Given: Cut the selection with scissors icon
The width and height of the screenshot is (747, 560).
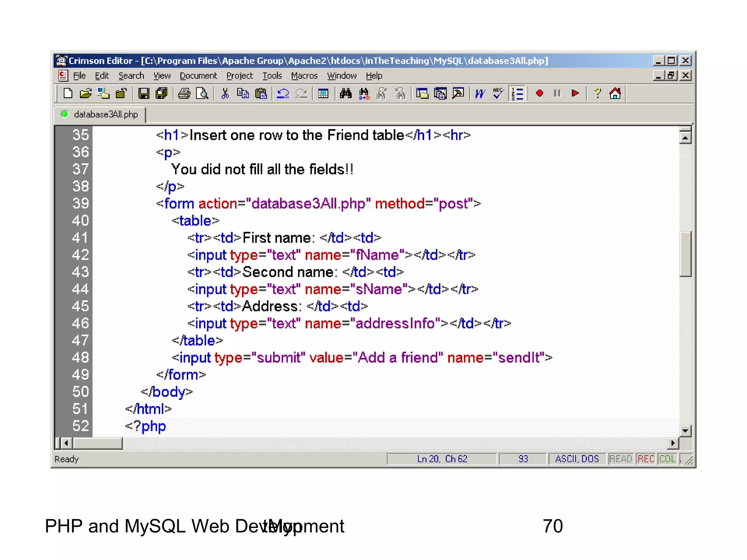Looking at the screenshot, I should [225, 94].
